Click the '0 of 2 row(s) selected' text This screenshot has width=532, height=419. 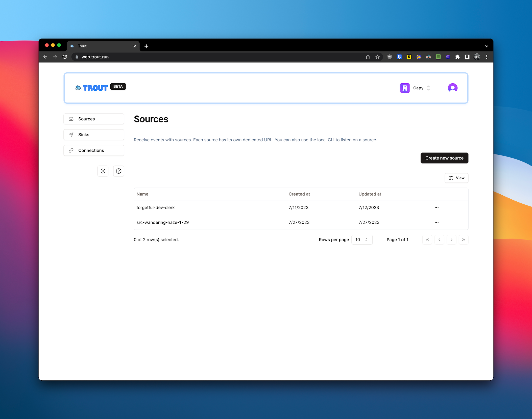coord(156,240)
